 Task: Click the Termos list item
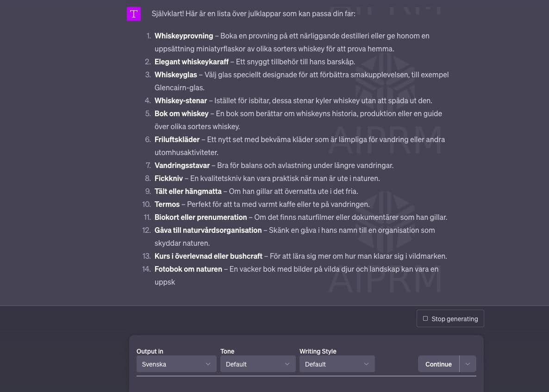167,204
